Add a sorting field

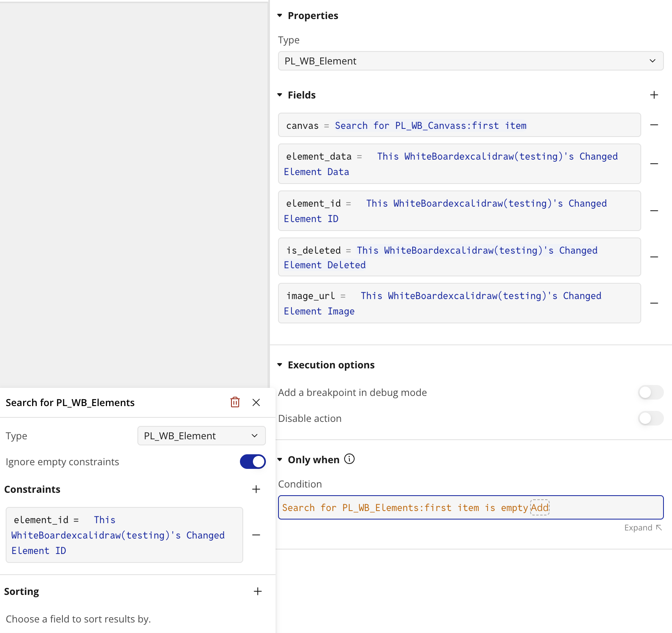(258, 591)
